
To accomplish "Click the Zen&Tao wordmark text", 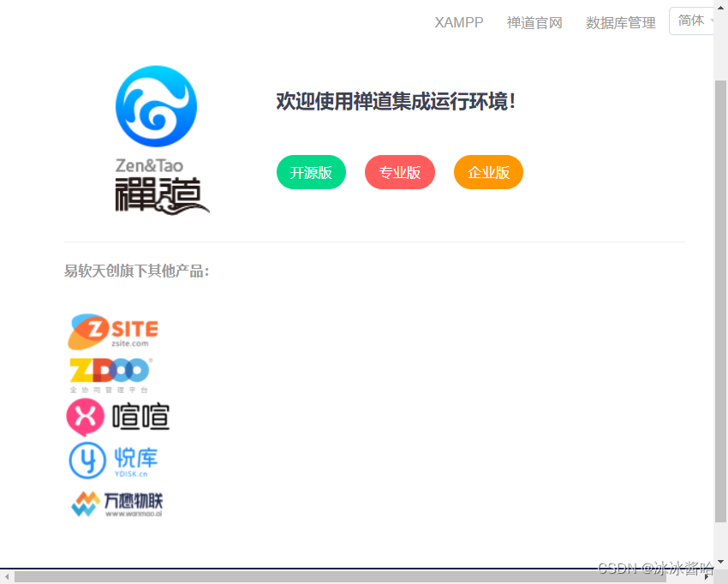I will click(149, 165).
